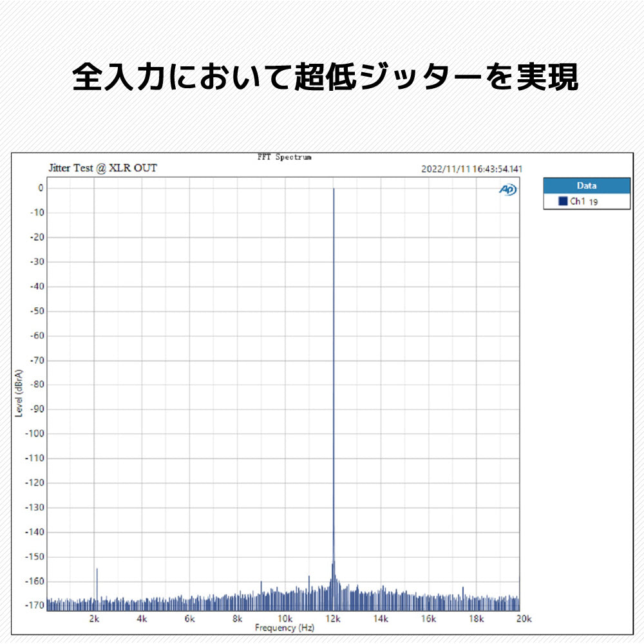The width and height of the screenshot is (644, 644).
Task: Click the AP logo in the chart corner
Action: (507, 189)
